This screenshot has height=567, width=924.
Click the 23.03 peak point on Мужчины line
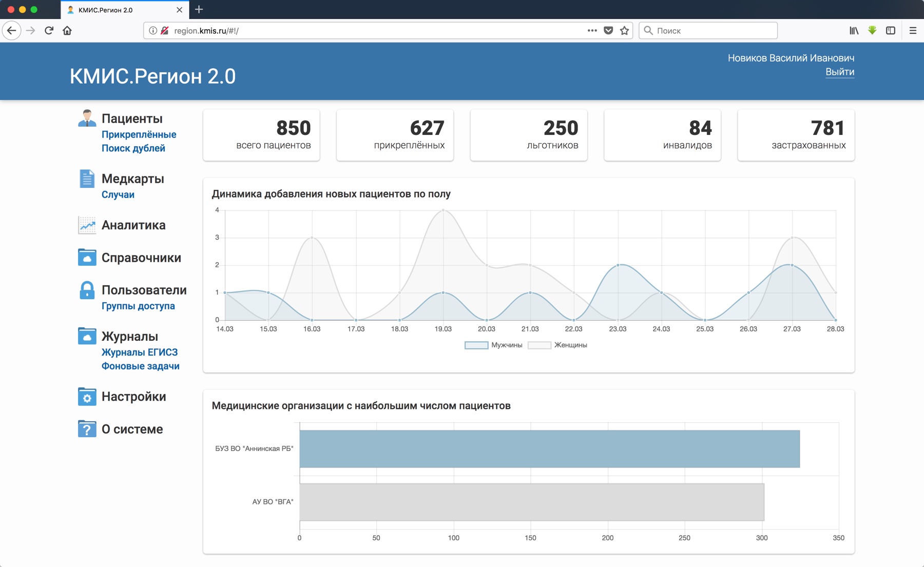(618, 265)
